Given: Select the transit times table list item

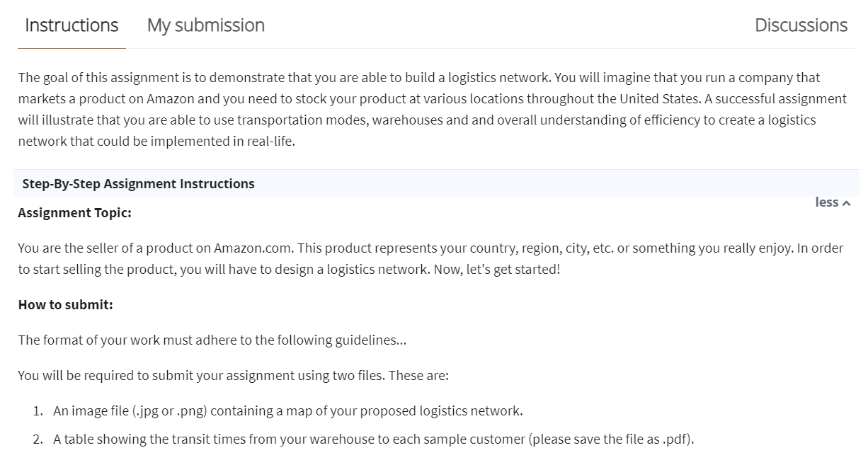Looking at the screenshot, I should click(x=374, y=439).
